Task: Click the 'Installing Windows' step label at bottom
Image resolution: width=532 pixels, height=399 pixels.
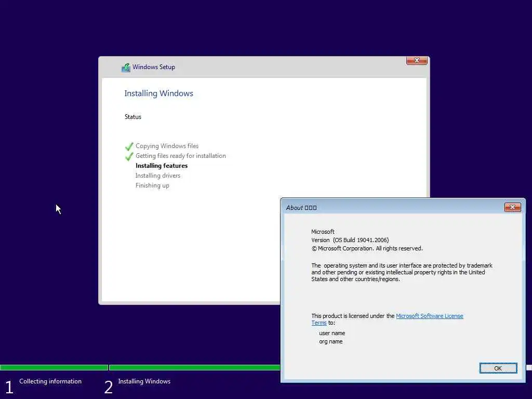Action: 144,381
